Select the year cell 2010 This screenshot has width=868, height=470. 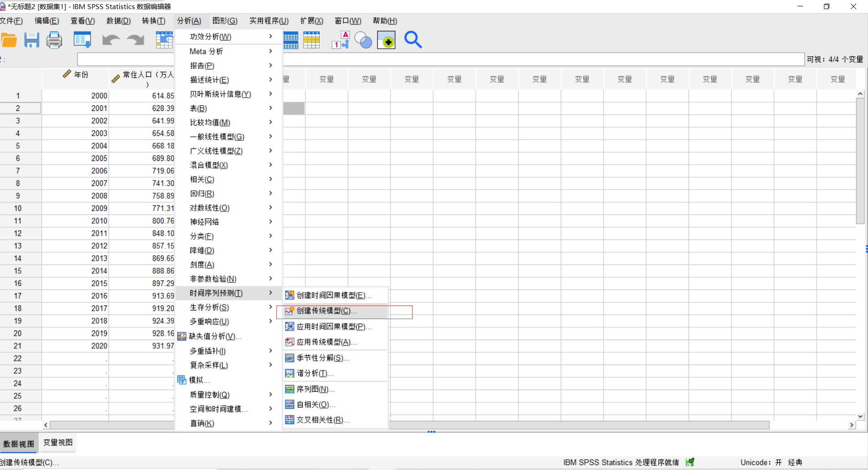[x=75, y=221]
